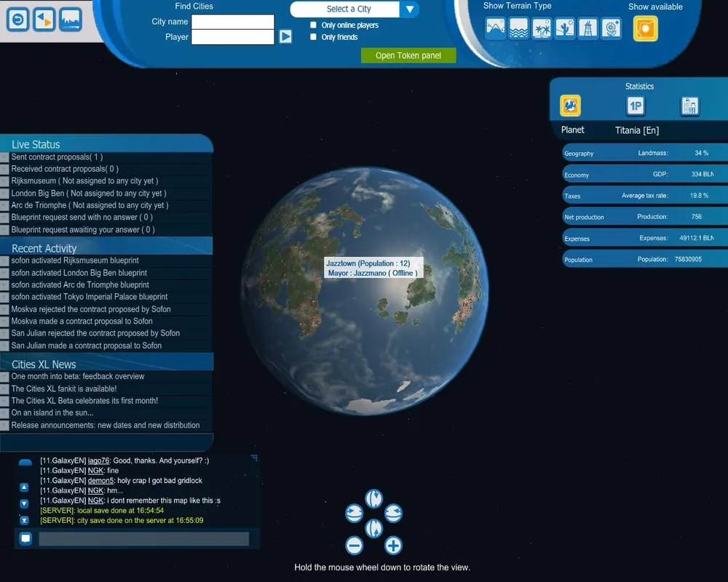
Task: Click the chat message input box
Action: (144, 539)
